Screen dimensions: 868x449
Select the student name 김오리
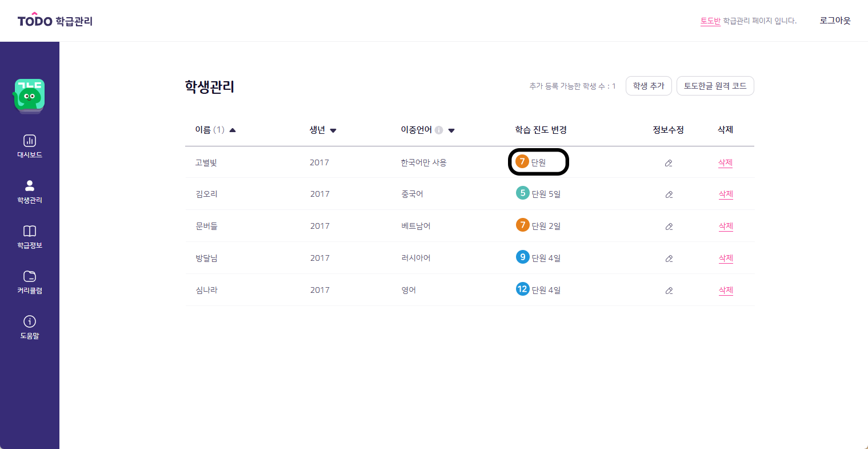tap(207, 194)
